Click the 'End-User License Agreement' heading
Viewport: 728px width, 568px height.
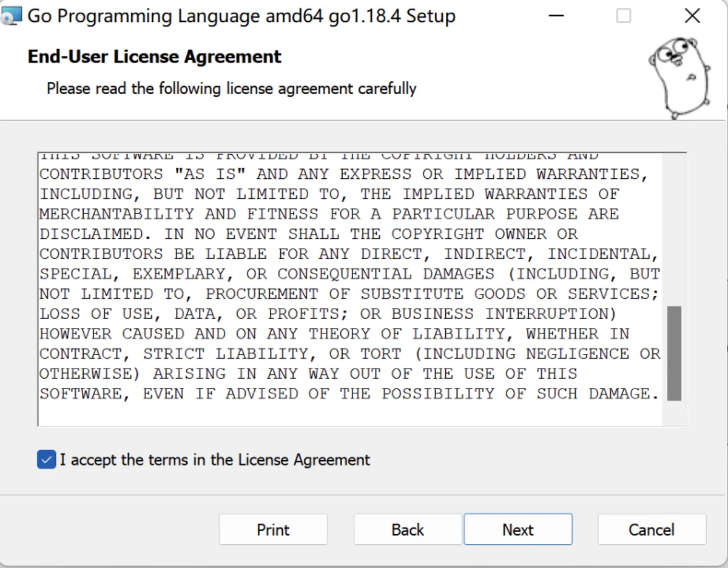pyautogui.click(x=155, y=57)
